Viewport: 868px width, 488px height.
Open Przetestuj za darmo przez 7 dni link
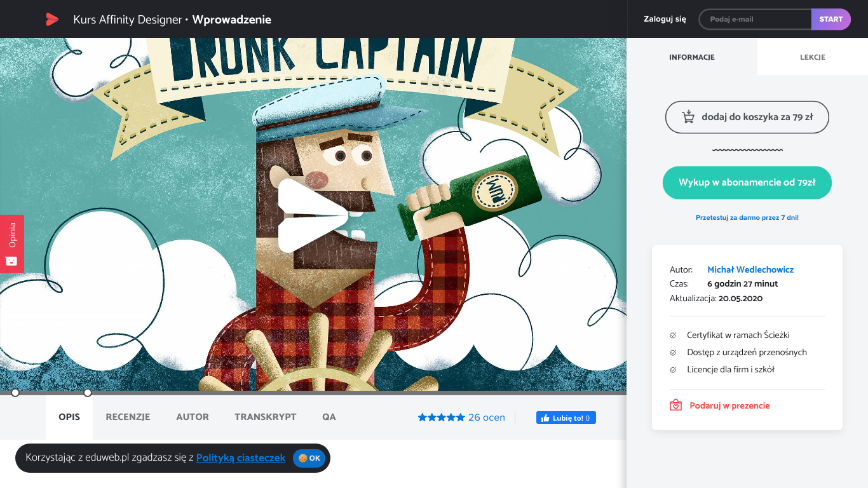747,217
